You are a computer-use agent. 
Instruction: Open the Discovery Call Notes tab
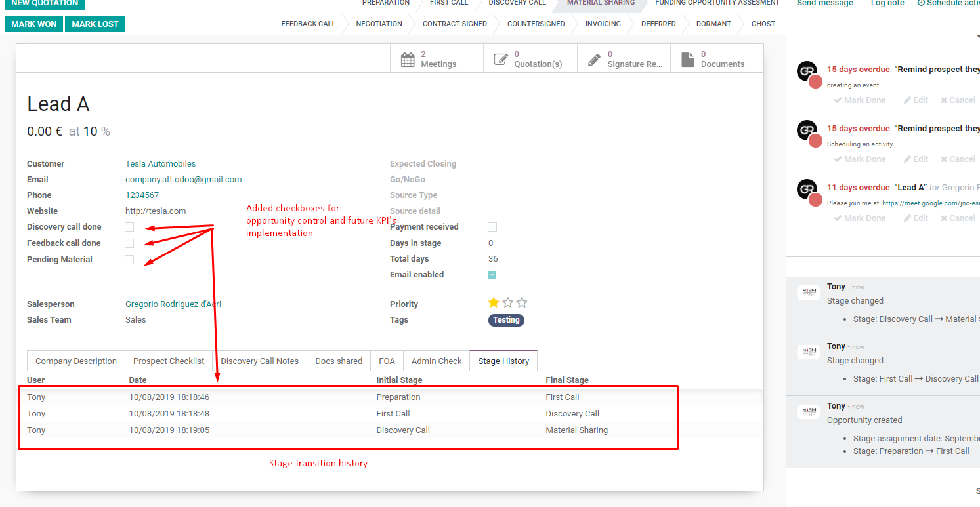click(259, 361)
